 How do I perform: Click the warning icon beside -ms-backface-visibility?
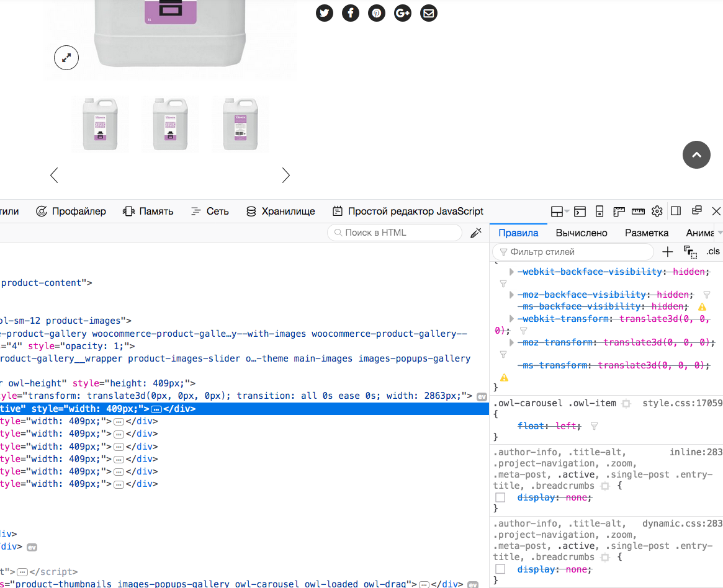pos(702,307)
